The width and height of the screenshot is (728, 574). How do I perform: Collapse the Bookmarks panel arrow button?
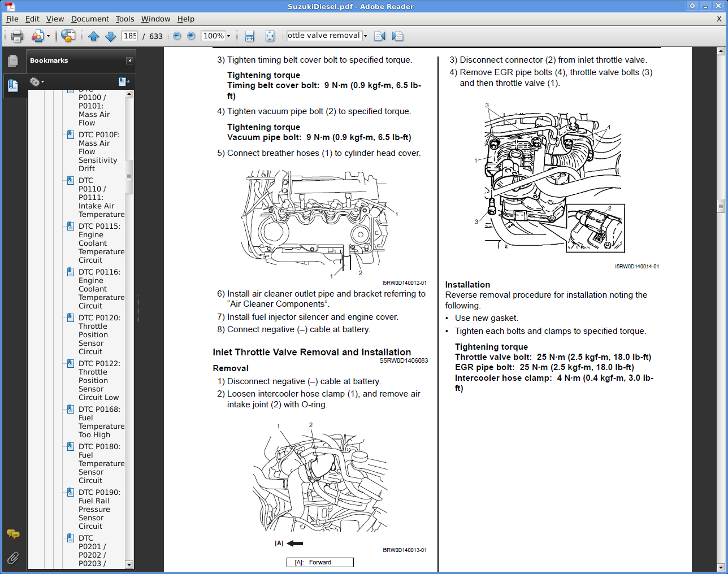pos(129,60)
